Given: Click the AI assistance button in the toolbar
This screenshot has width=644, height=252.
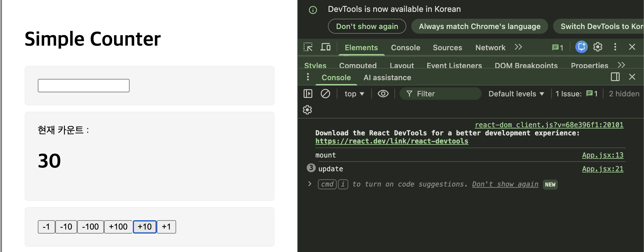Looking at the screenshot, I should click(x=581, y=47).
